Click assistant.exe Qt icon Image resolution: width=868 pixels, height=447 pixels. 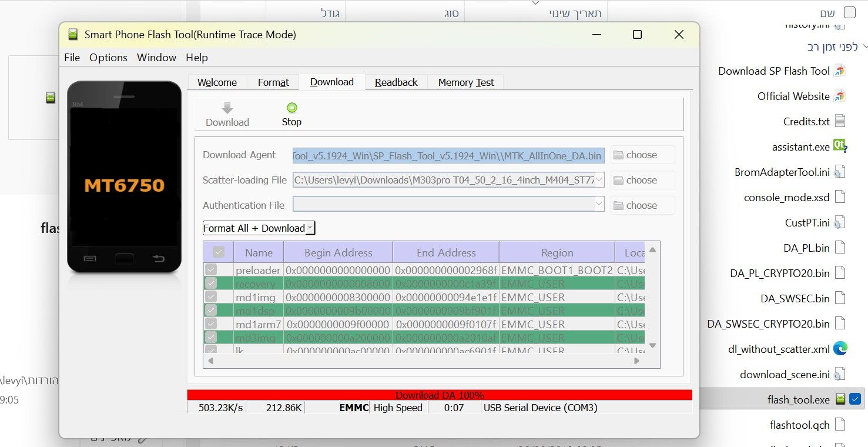(840, 146)
